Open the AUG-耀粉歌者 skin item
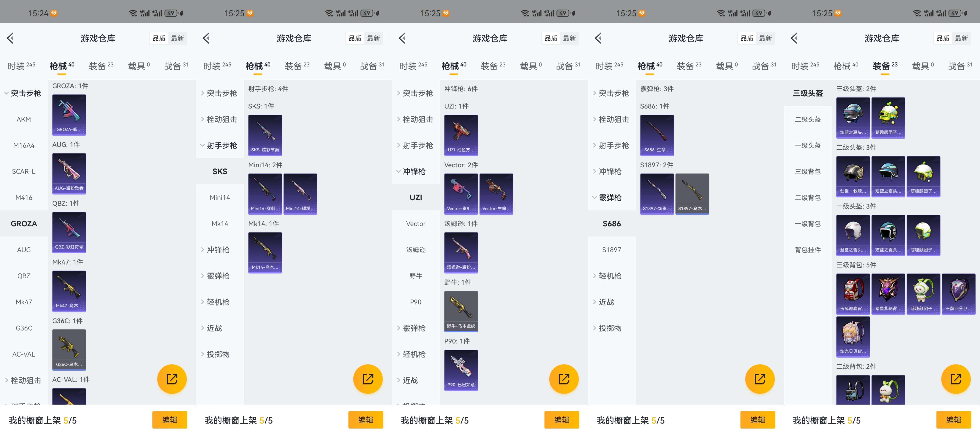This screenshot has height=435, width=980. (x=69, y=174)
